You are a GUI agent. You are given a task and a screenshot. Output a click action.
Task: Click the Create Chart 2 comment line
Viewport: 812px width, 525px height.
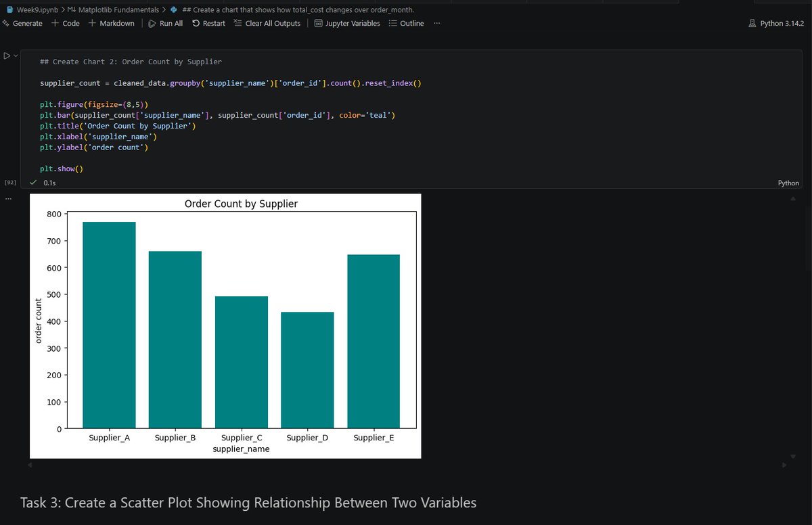point(131,62)
